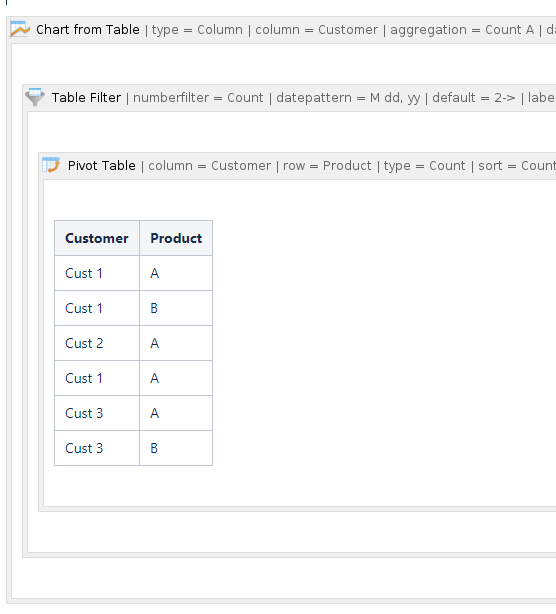The image size is (556, 614).
Task: Select the Chart from Table macro title
Action: 88,30
